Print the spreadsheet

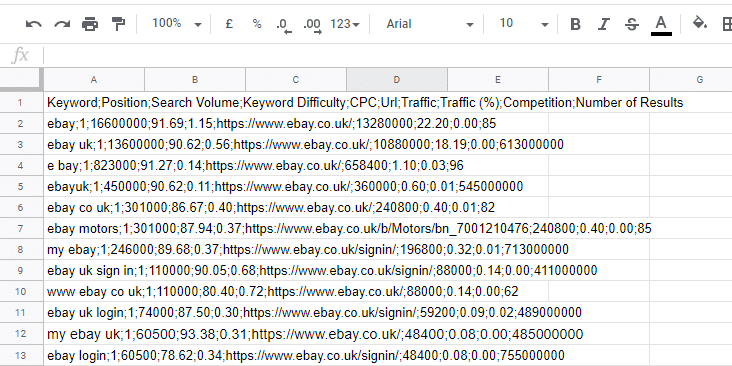[x=90, y=24]
